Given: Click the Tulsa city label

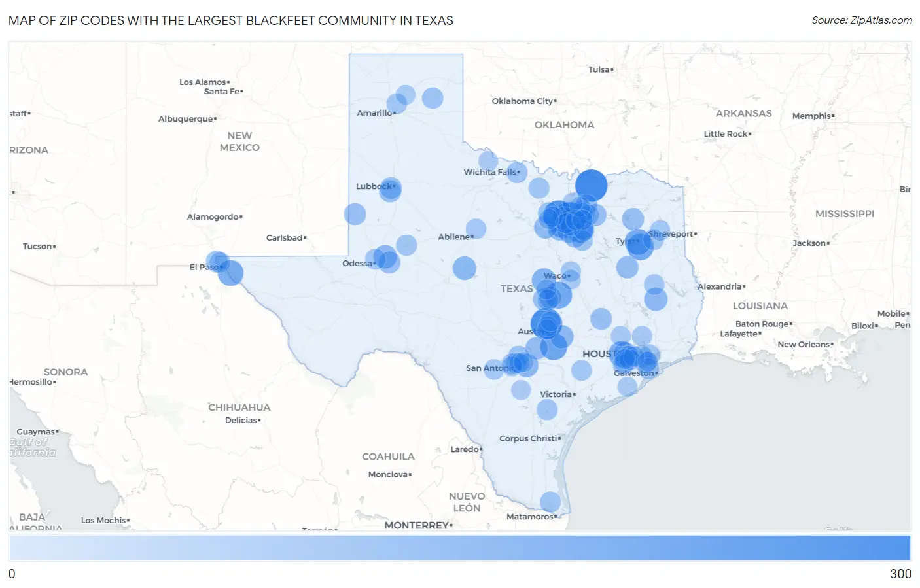Looking at the screenshot, I should tap(600, 69).
